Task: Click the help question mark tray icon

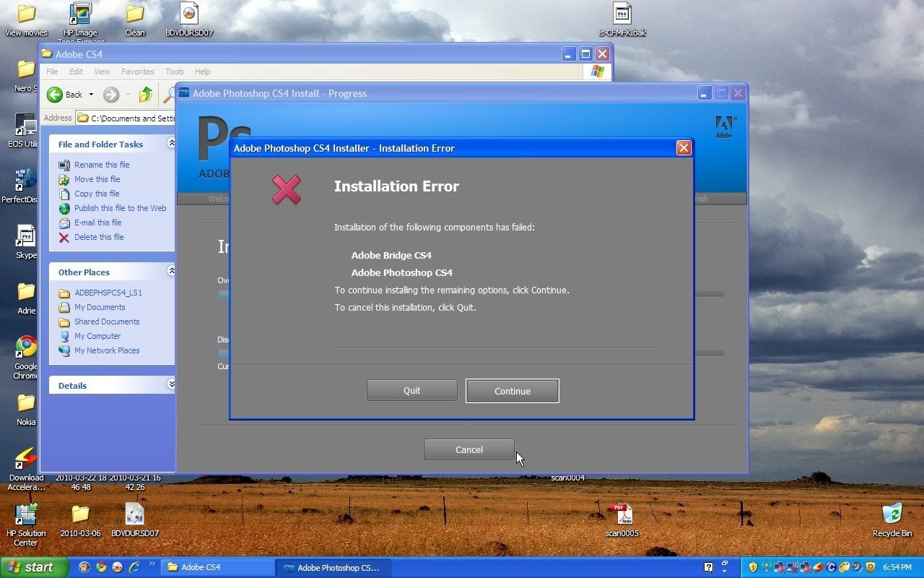Action: point(709,567)
